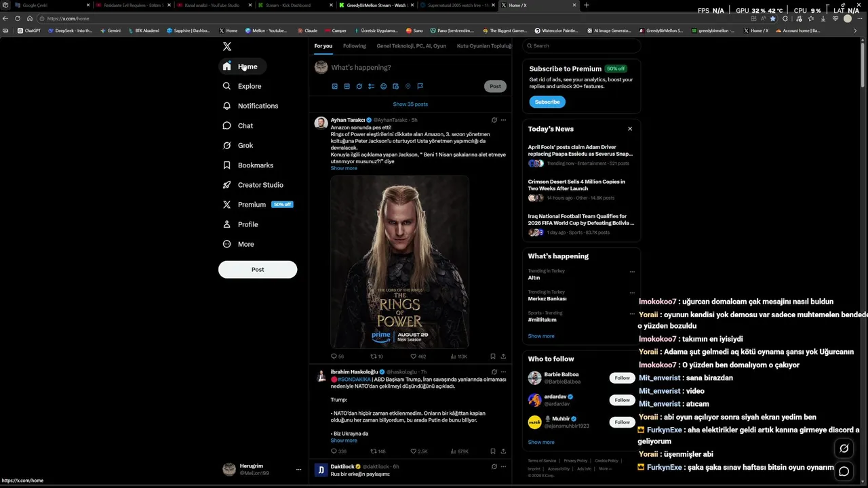Open Ayhan Tarakcı profile avatar

click(321, 123)
